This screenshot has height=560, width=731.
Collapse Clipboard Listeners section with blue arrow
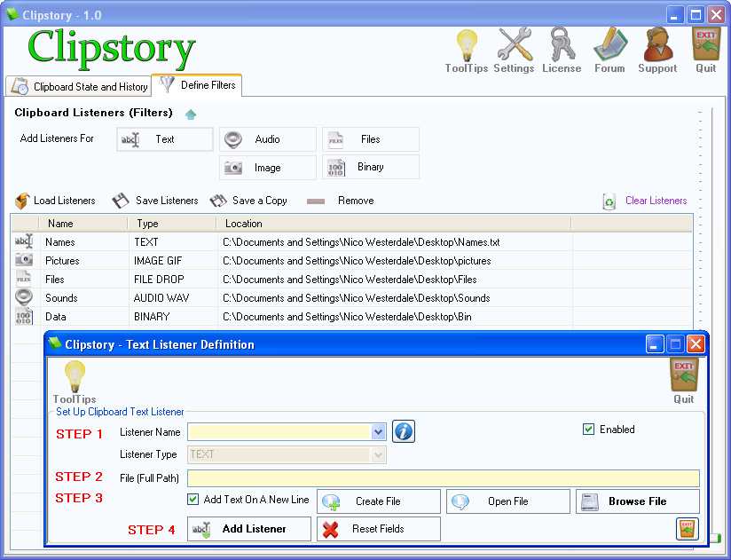click(x=191, y=114)
